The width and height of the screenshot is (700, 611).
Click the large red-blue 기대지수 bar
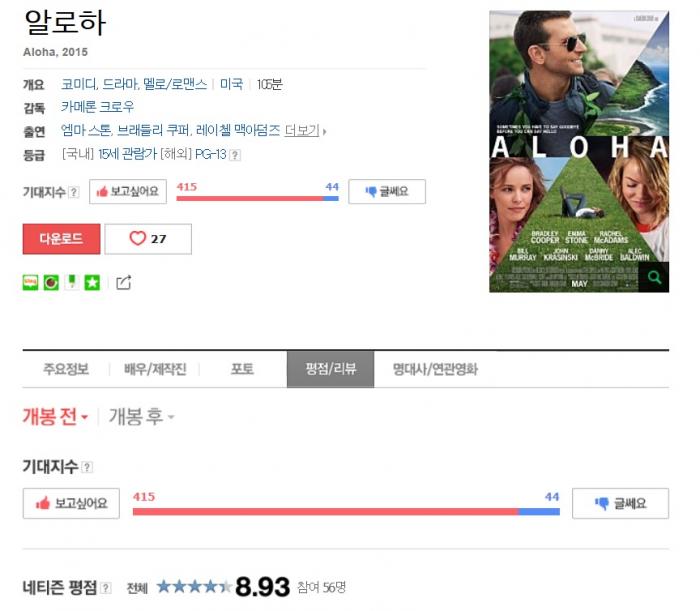(x=346, y=511)
